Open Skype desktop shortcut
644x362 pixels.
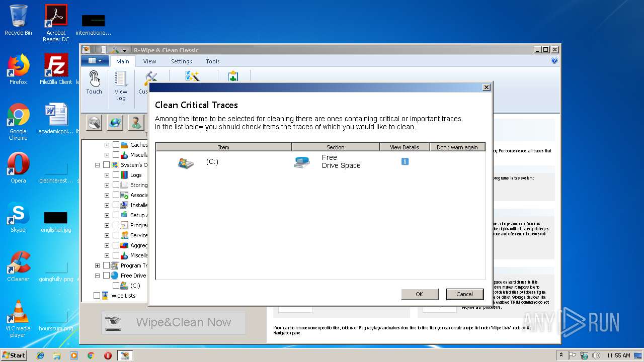point(18,217)
